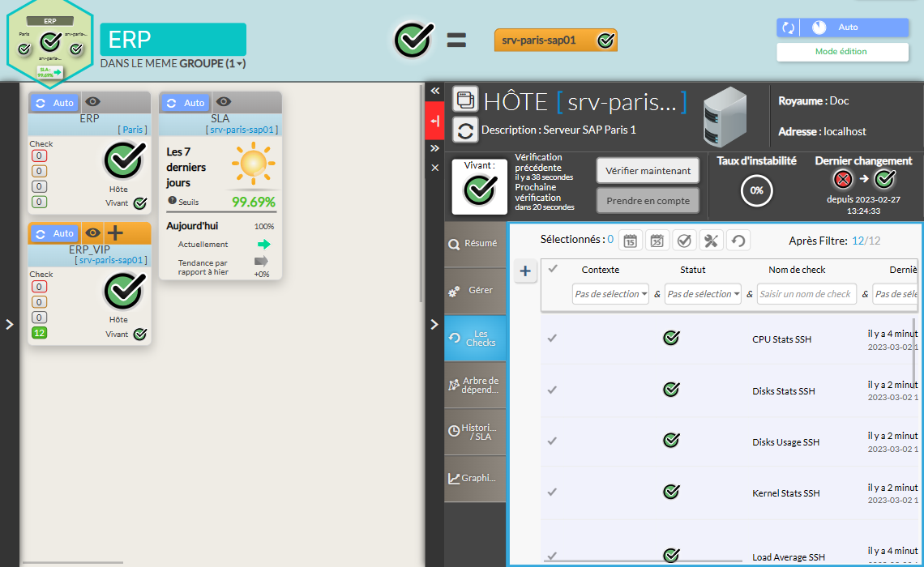The width and height of the screenshot is (924, 567).
Task: Click the refresh icon beside the host description
Action: 465,130
